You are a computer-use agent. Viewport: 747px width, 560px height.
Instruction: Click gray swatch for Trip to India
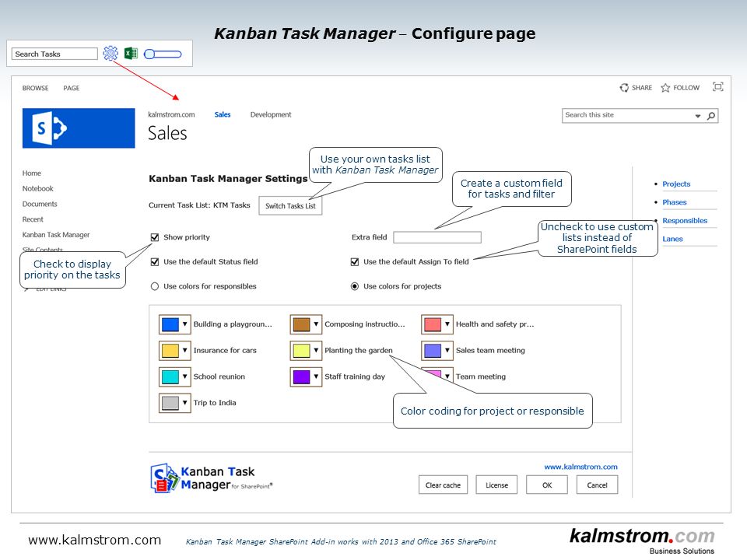click(170, 403)
